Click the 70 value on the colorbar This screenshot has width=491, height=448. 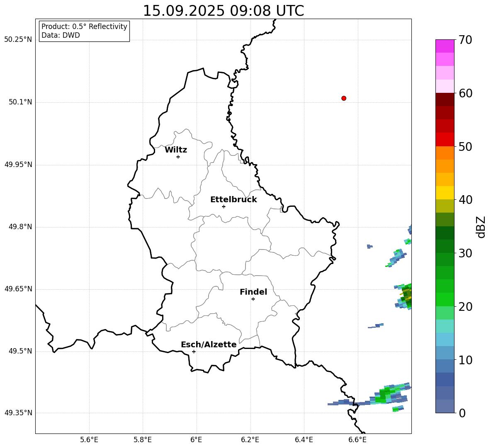pos(465,40)
